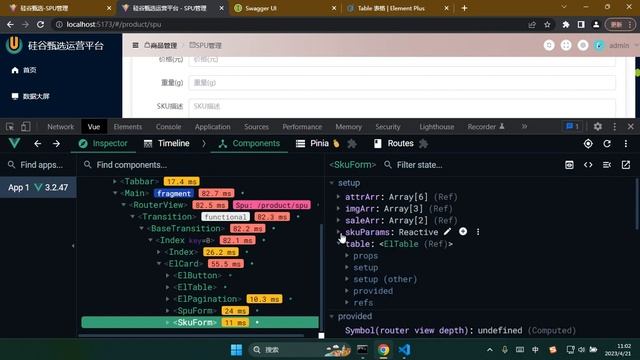This screenshot has width=640, height=360.
Task: Switch to the Console tab
Action: [x=168, y=127]
